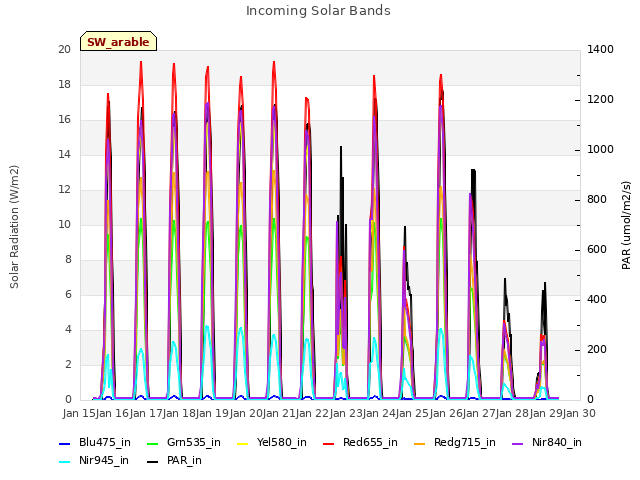Click the 600 value on PAR axis
Screen dimensions: 640x480
(597, 249)
